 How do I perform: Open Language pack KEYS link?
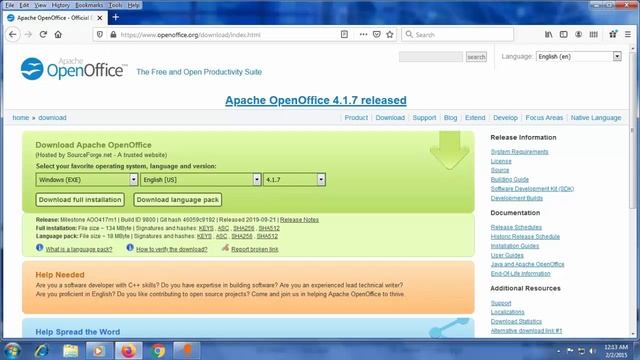coord(204,236)
